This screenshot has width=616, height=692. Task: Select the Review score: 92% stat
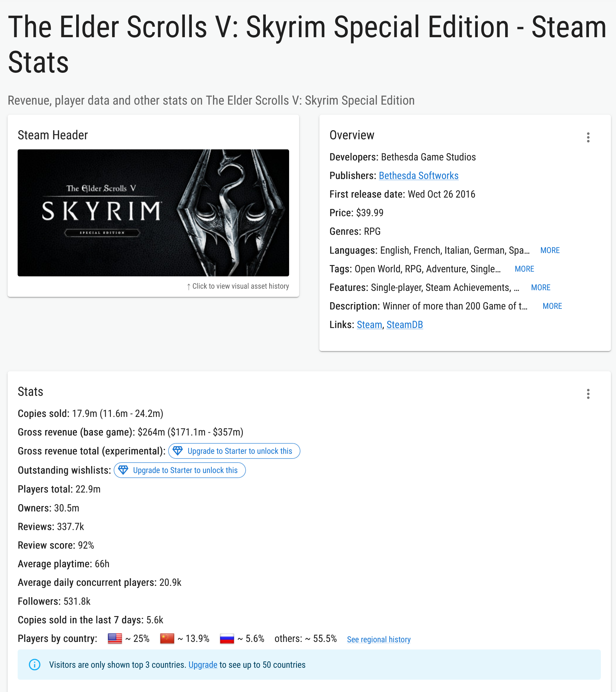click(x=56, y=545)
